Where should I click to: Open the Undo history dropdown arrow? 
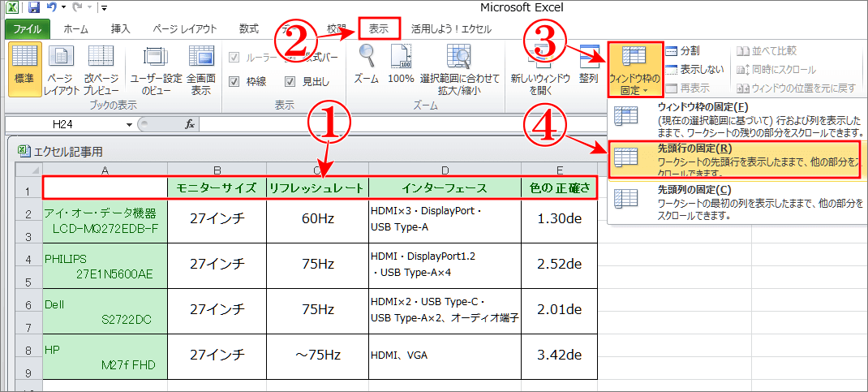click(63, 8)
